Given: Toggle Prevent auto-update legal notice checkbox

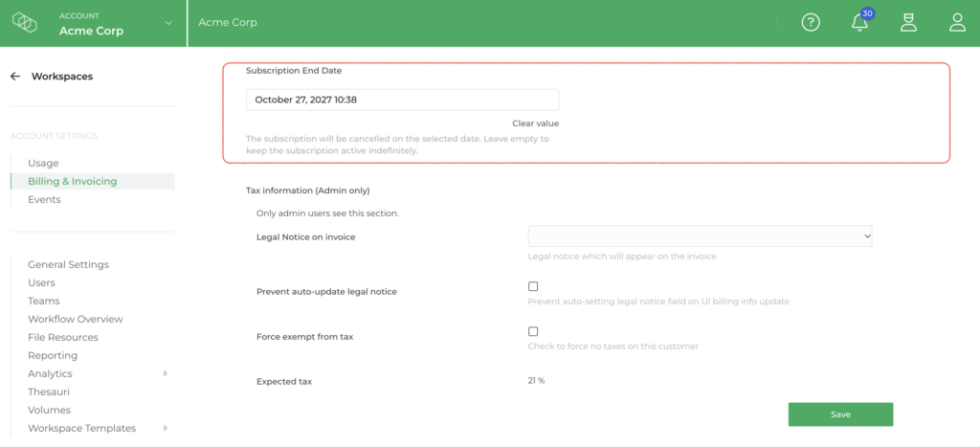Looking at the screenshot, I should click(533, 286).
